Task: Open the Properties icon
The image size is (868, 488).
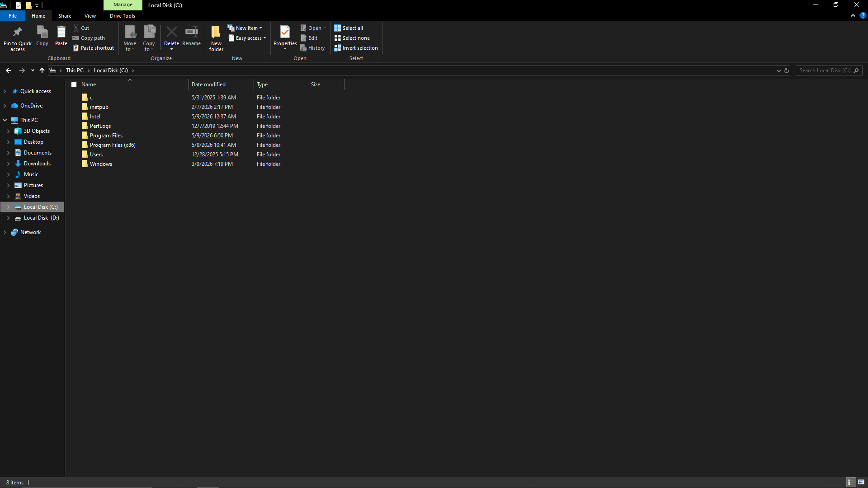Action: coord(285,32)
